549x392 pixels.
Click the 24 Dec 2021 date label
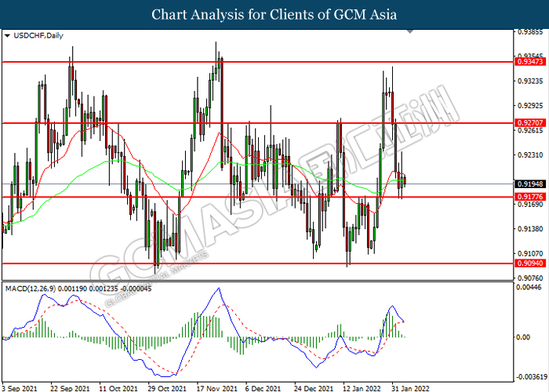pos(314,388)
